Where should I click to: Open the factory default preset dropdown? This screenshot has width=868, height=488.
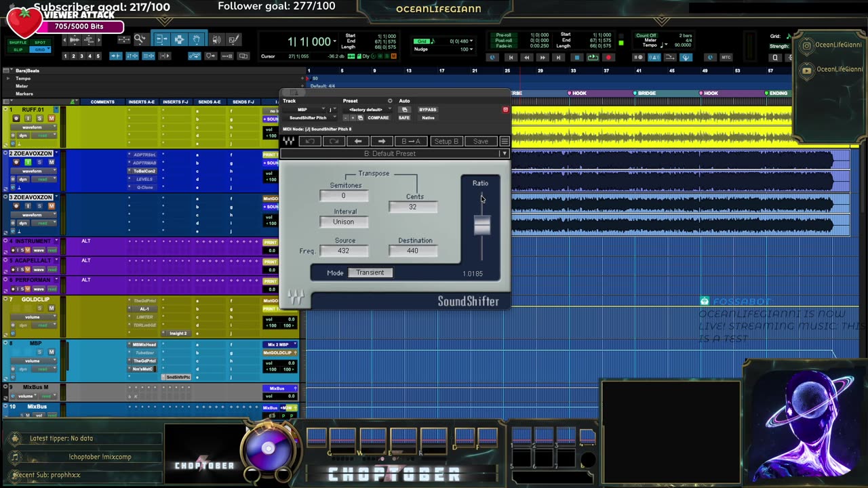click(x=367, y=109)
